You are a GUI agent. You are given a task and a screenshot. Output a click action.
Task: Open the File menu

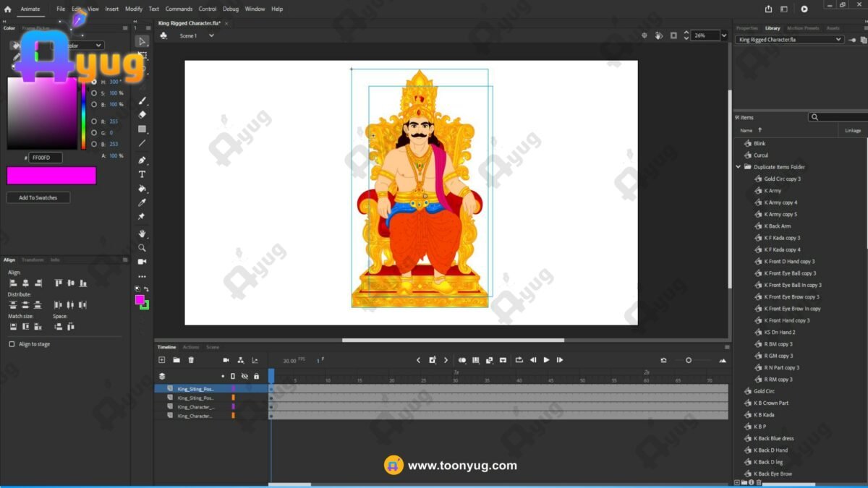[x=61, y=9]
